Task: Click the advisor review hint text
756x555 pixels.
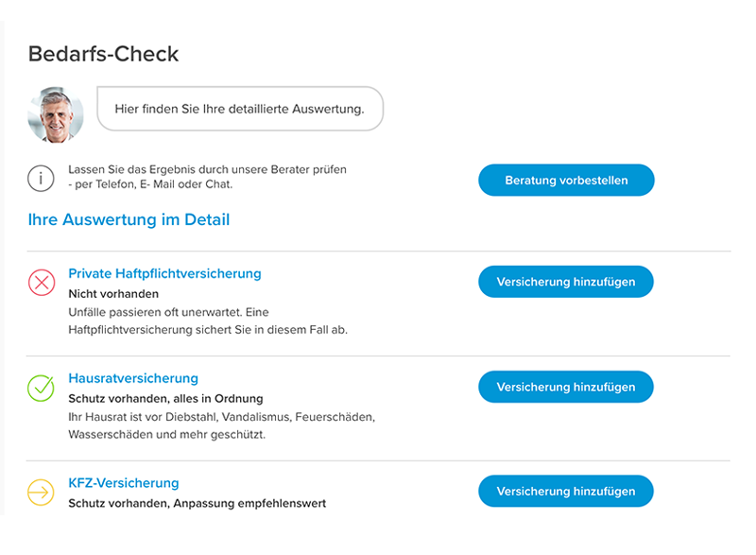Action: (x=207, y=177)
